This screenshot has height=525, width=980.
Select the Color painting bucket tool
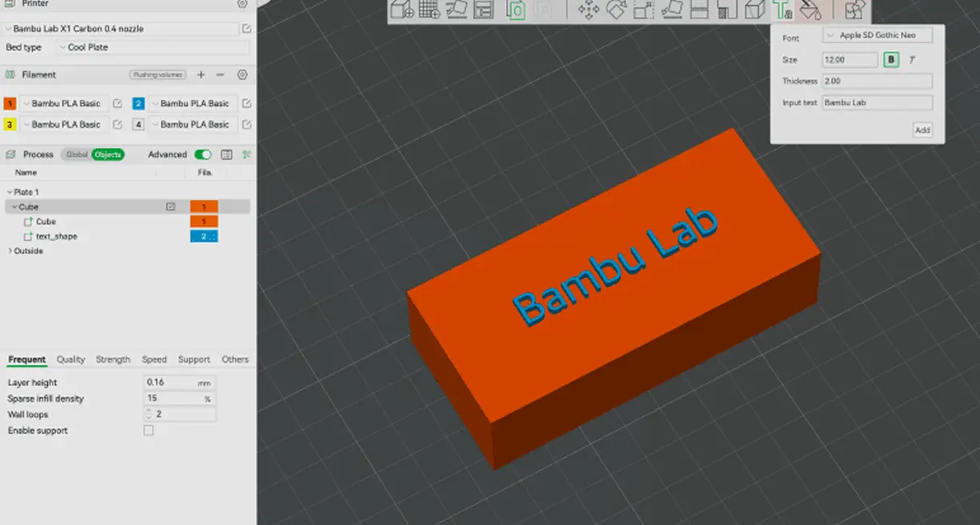pos(809,10)
